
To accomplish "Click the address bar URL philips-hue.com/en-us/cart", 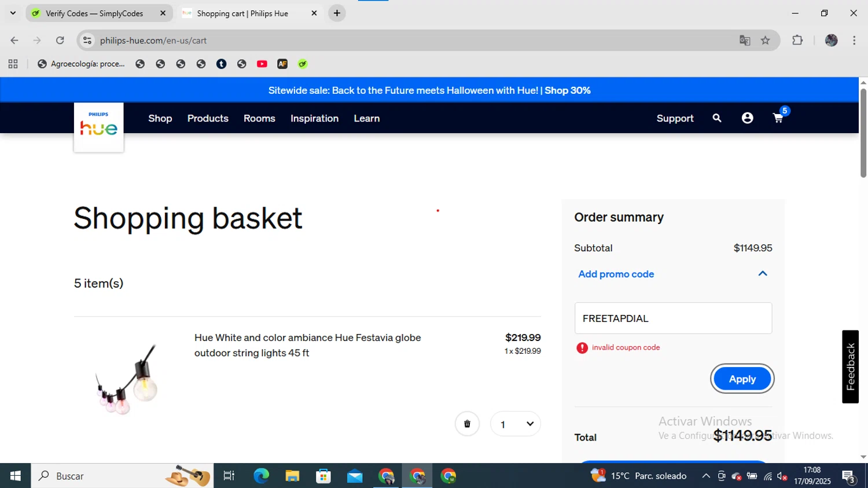I will coord(153,41).
